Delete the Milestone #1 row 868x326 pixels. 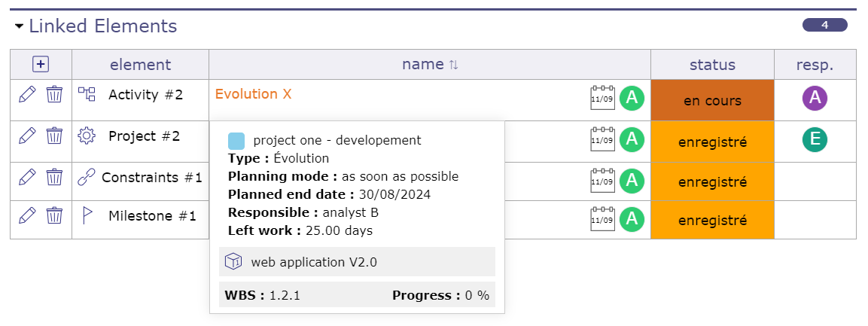point(54,216)
